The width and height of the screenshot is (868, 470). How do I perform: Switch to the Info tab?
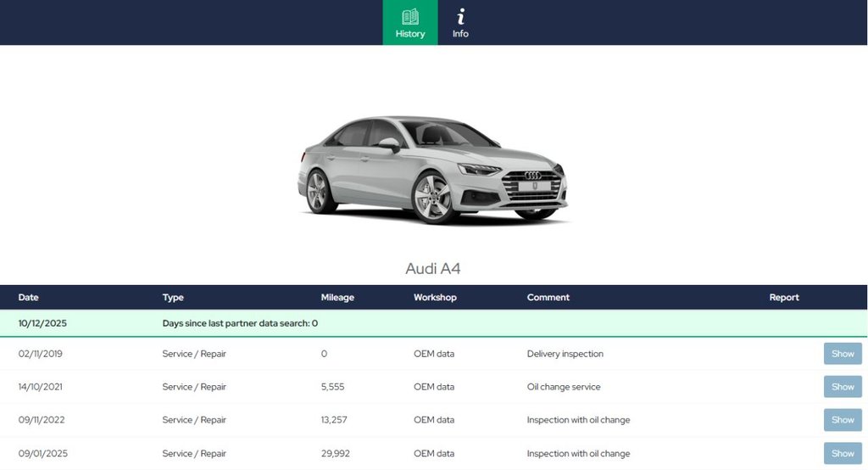[460, 23]
